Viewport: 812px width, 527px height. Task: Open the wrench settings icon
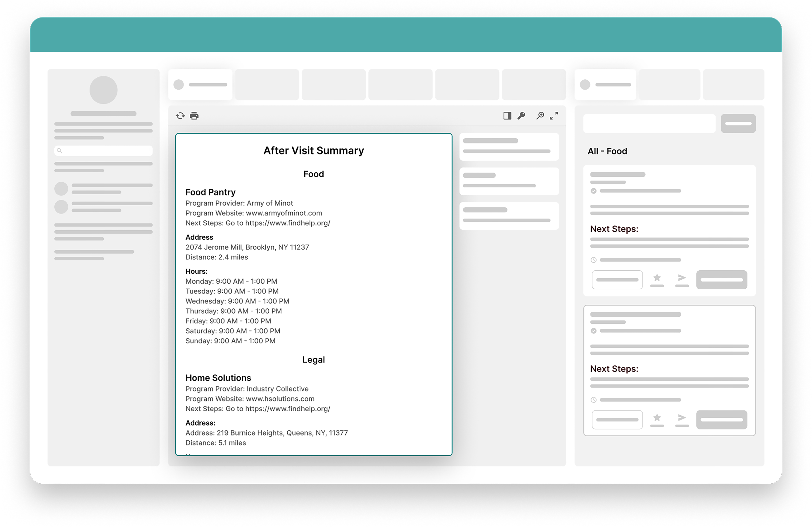(521, 116)
